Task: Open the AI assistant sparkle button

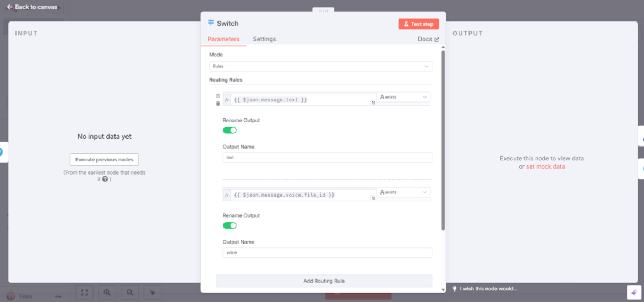Action: click(x=634, y=293)
